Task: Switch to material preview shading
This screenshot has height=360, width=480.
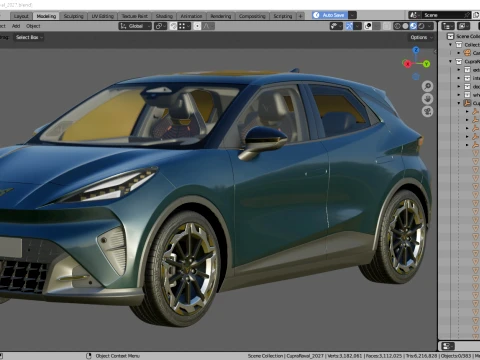Action: click(x=413, y=26)
